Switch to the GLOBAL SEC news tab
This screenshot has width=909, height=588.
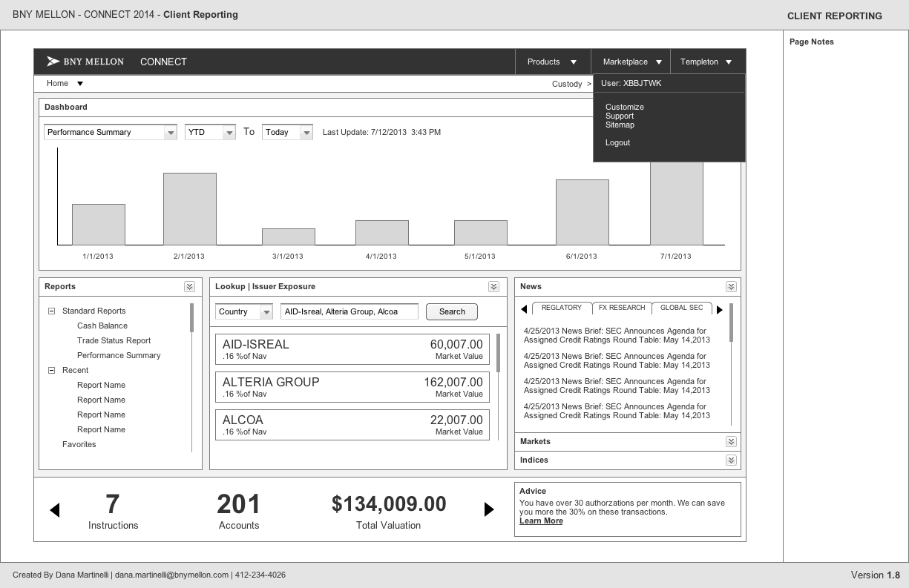(x=682, y=308)
